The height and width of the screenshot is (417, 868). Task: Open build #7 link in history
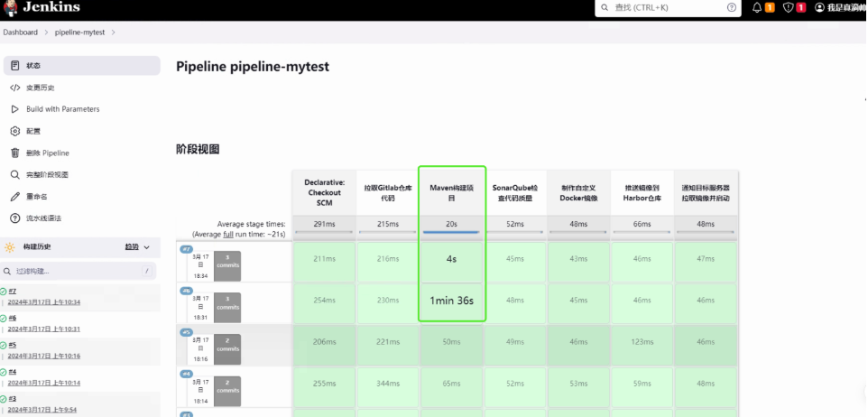[12, 292]
